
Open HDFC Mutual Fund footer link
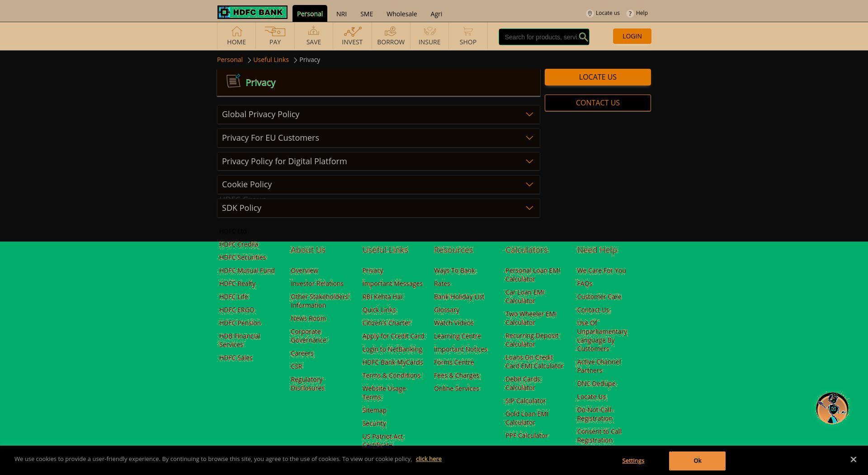(247, 271)
